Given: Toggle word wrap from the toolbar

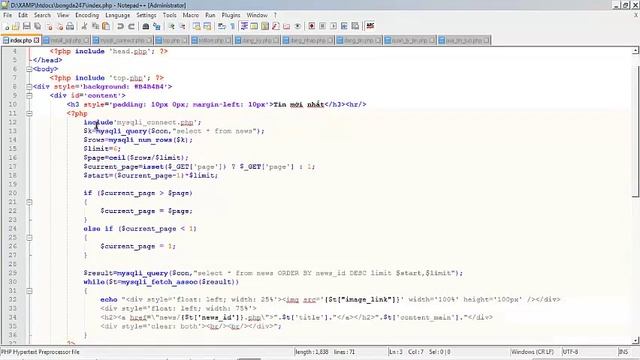Looking at the screenshot, I should [x=222, y=27].
